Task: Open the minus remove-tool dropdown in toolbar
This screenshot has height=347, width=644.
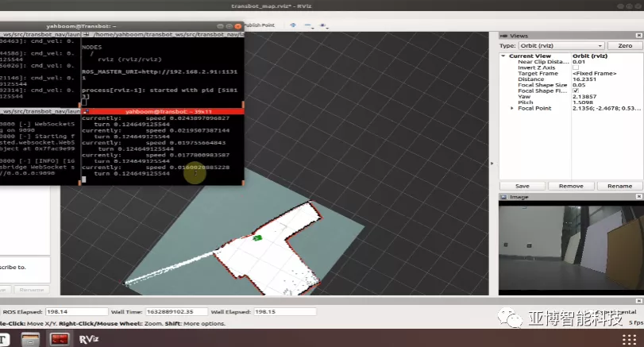Action: (308, 25)
